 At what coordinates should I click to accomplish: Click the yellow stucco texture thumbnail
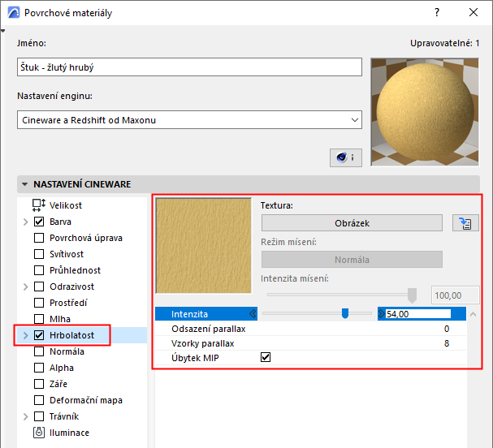(x=204, y=246)
